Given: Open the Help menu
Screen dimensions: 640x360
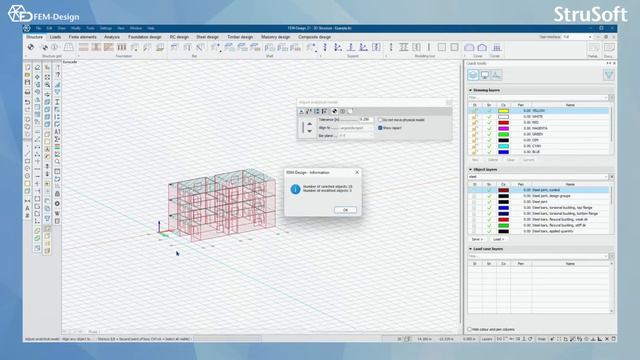Looking at the screenshot, I should [x=151, y=28].
